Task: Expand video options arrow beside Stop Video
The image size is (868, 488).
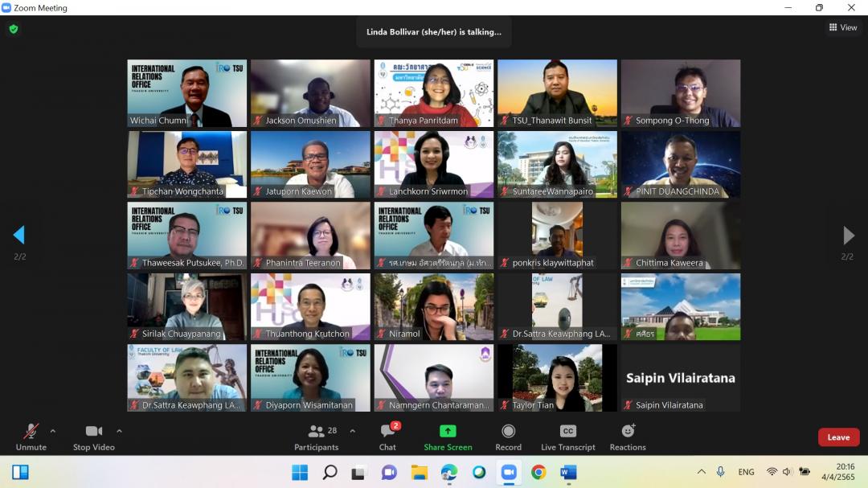Action: (119, 431)
